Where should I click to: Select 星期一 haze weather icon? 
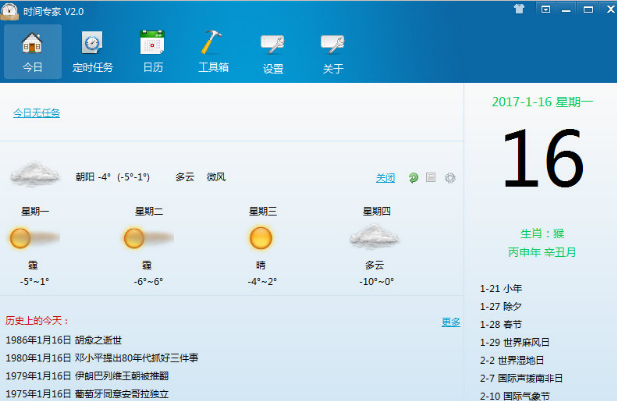click(x=35, y=238)
